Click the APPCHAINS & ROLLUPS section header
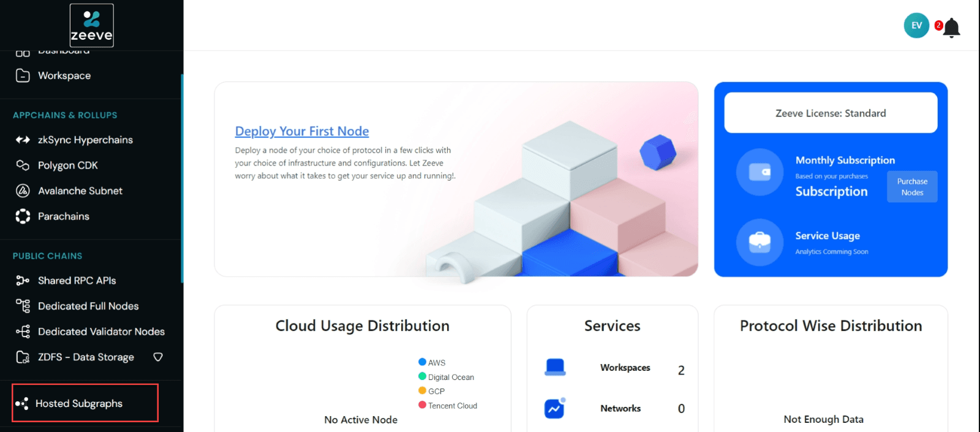Viewport: 980px width, 432px height. coord(65,115)
